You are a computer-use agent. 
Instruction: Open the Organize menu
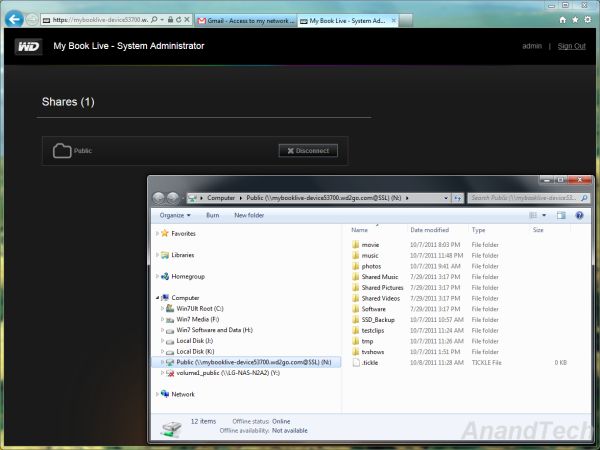pyautogui.click(x=175, y=215)
